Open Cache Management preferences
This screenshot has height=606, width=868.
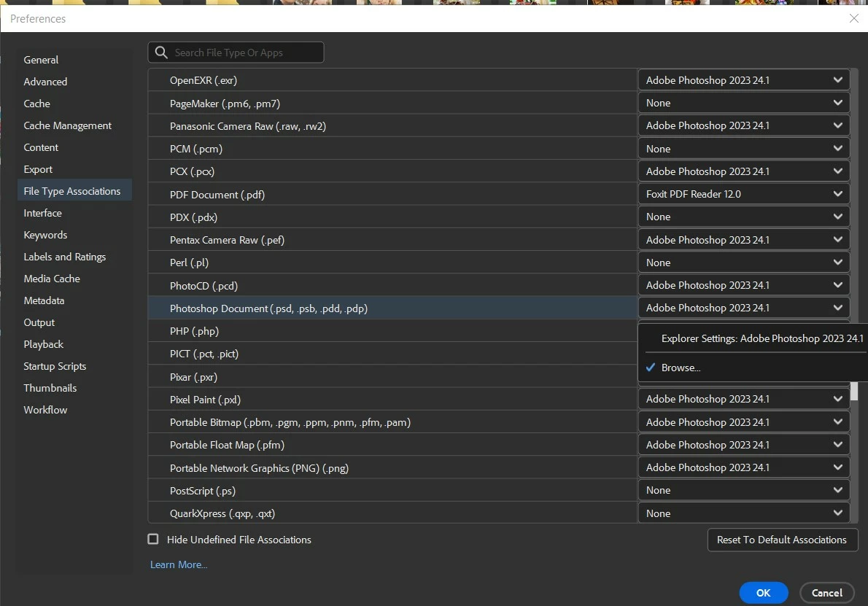68,125
